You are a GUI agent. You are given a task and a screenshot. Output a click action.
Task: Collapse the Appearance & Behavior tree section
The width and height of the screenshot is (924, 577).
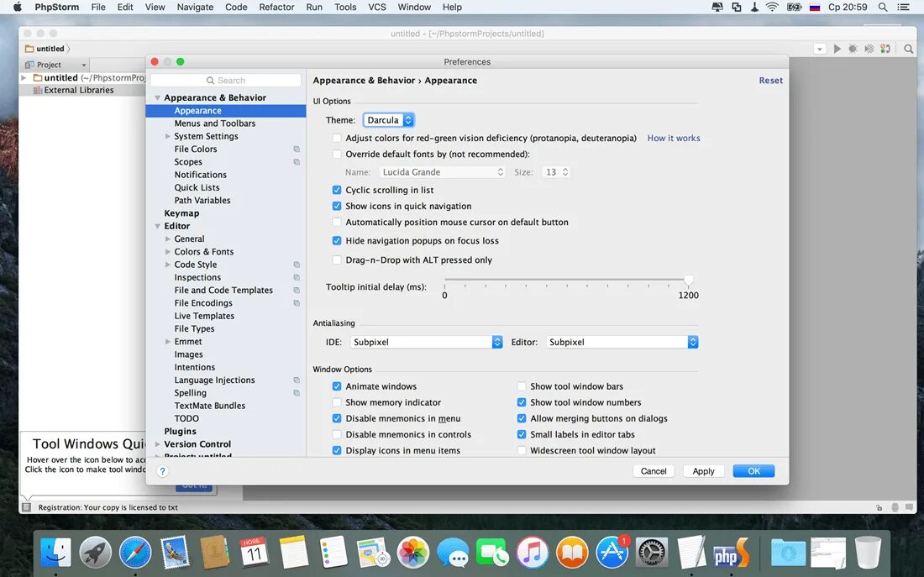157,97
